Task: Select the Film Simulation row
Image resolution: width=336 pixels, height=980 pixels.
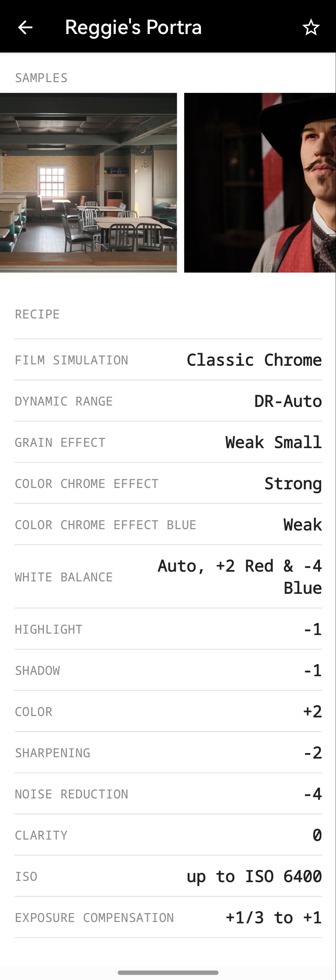Action: pyautogui.click(x=168, y=360)
